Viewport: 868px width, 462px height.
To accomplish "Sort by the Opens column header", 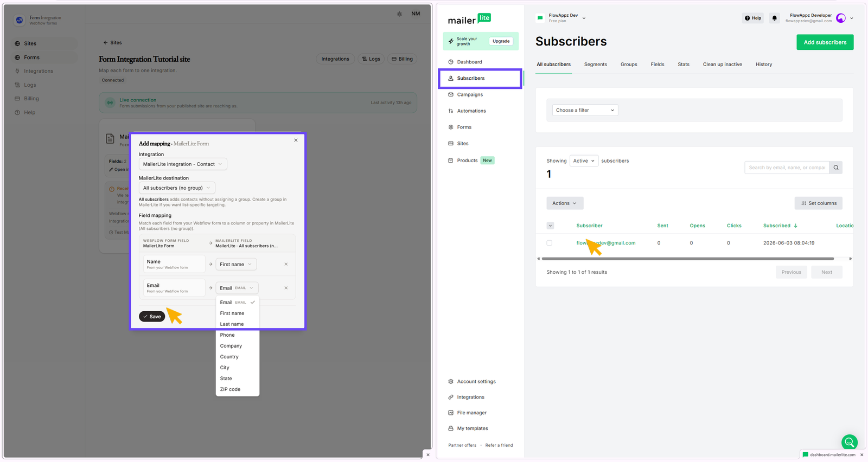I will point(697,226).
